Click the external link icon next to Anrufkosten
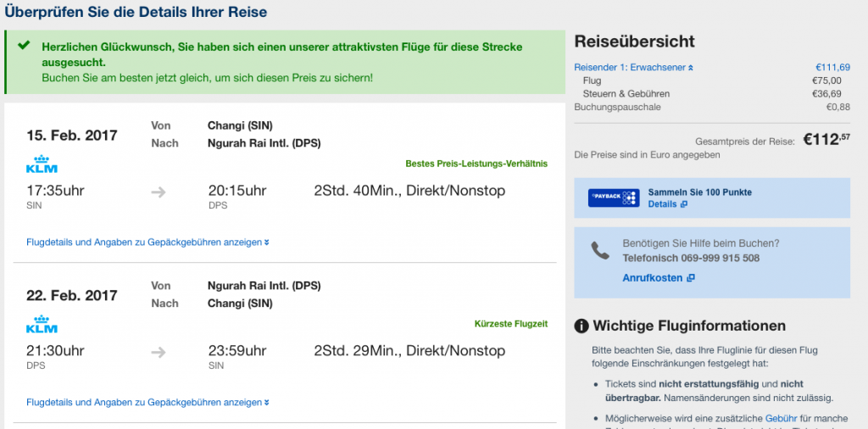868x429 pixels. pos(691,278)
